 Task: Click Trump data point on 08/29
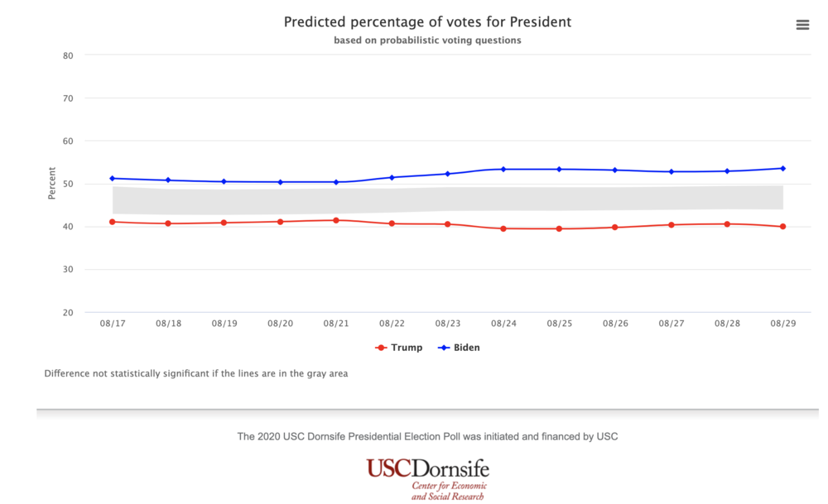tap(782, 227)
